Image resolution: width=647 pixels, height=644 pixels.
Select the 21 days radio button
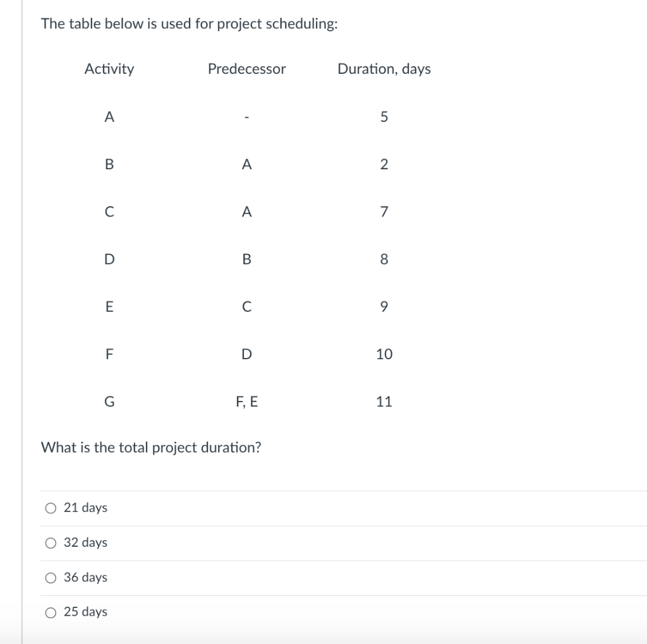tap(51, 507)
